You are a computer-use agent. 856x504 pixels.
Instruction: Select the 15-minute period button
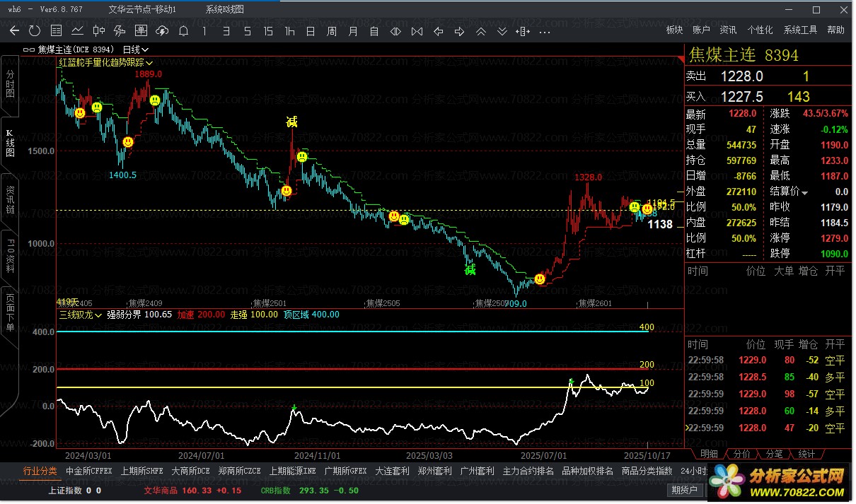pyautogui.click(x=268, y=30)
